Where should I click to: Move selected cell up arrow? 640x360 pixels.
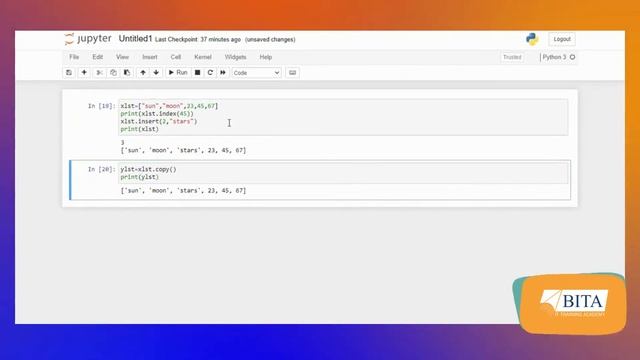143,73
